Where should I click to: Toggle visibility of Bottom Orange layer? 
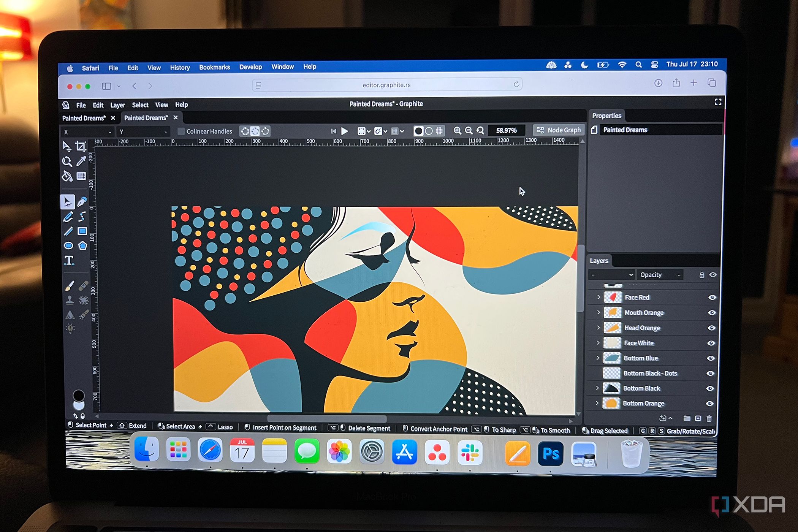(710, 404)
